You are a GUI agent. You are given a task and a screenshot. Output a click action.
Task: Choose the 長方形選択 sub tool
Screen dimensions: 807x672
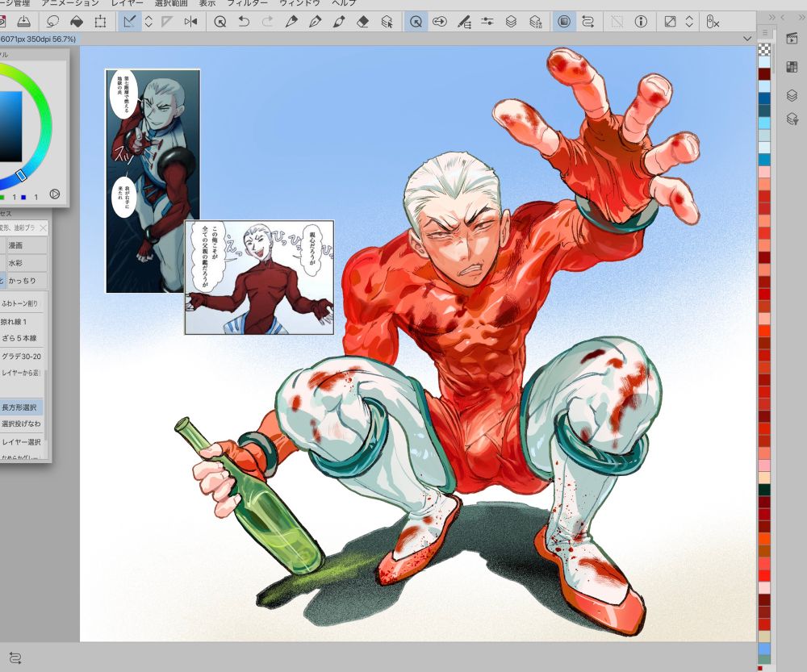coord(22,407)
